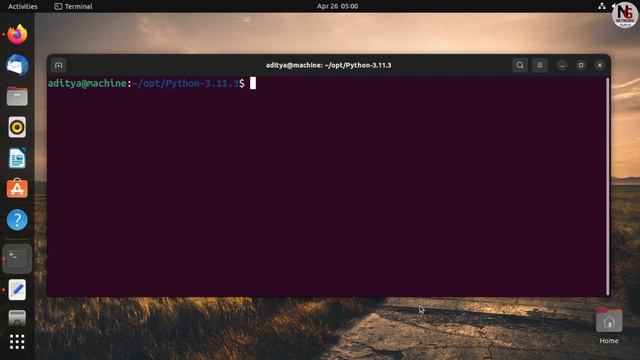This screenshot has height=360, width=640.
Task: Open the Help icon in the dock
Action: [17, 220]
